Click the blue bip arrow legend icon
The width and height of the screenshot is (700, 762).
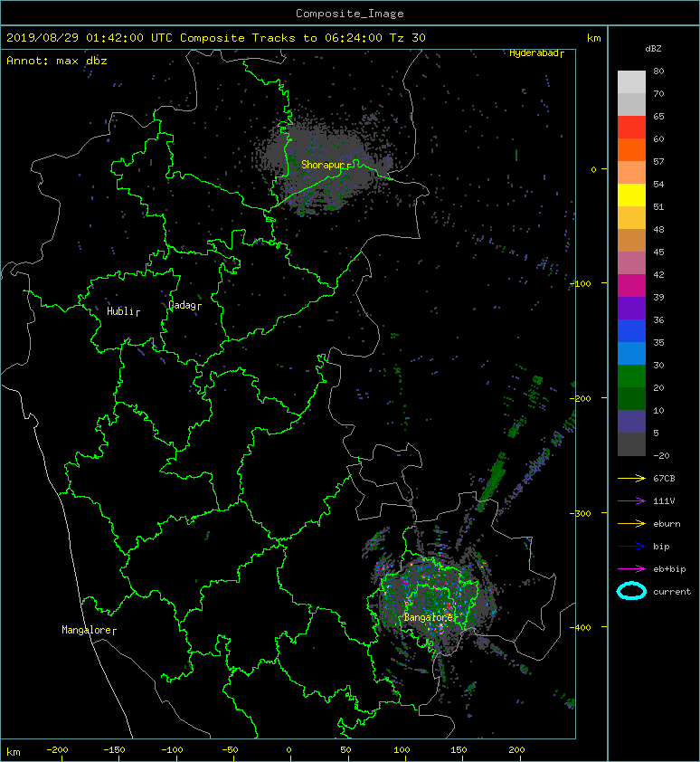click(631, 547)
